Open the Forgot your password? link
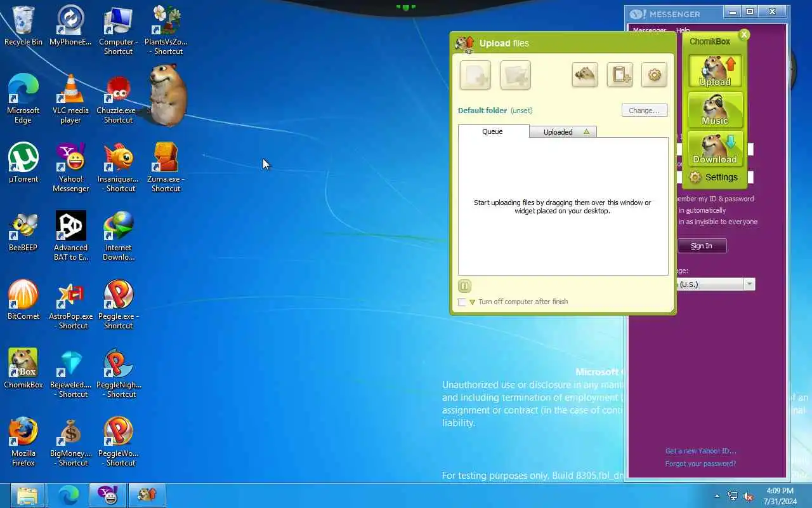 coord(700,464)
